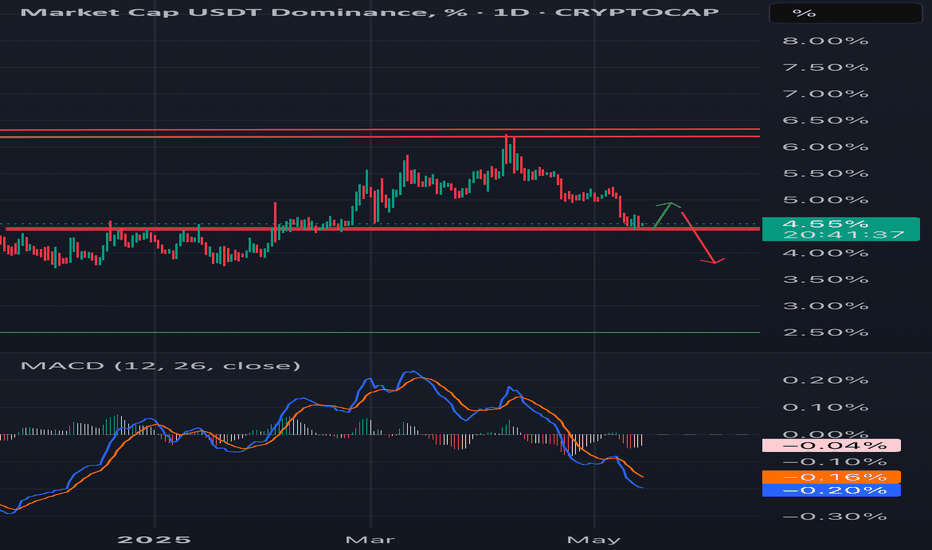Click the 6.00% price axis label
The height and width of the screenshot is (550, 932).
[825, 147]
